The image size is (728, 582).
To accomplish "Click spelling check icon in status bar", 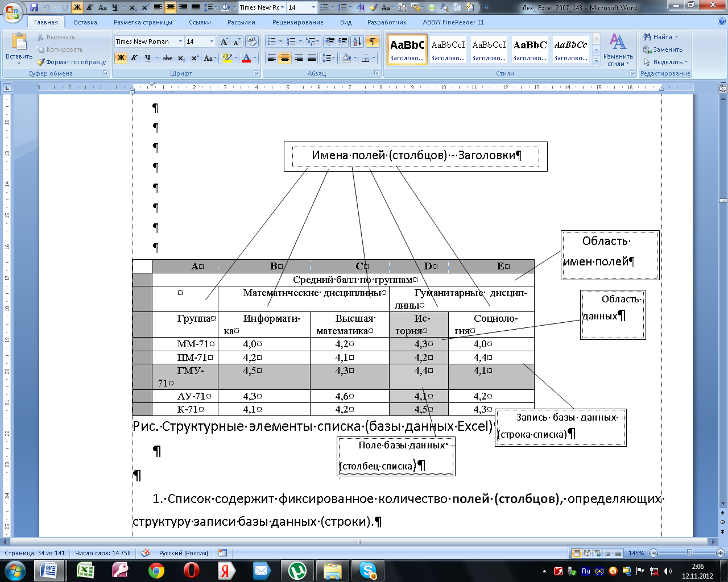I will [146, 552].
